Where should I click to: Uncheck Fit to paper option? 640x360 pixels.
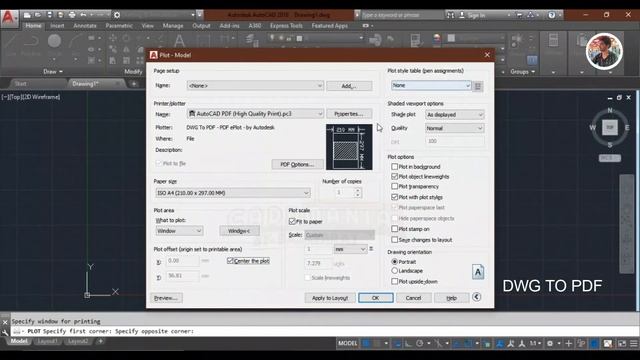[x=292, y=221]
